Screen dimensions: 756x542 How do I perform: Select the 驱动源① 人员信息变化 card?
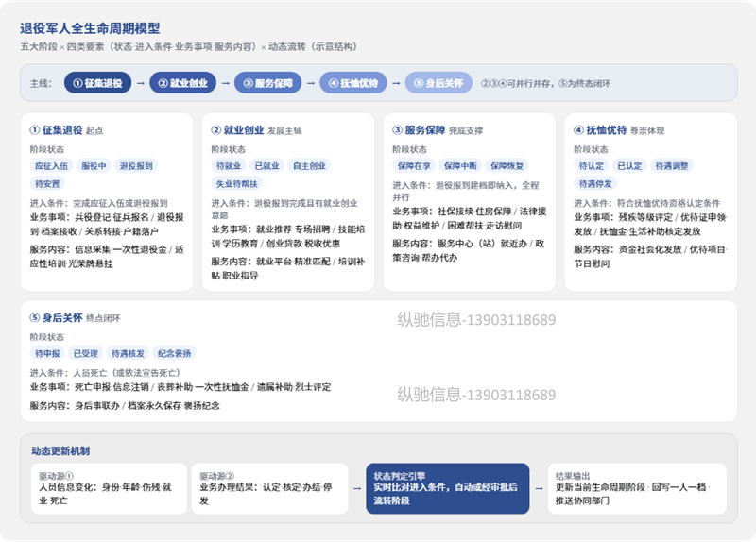[109, 488]
